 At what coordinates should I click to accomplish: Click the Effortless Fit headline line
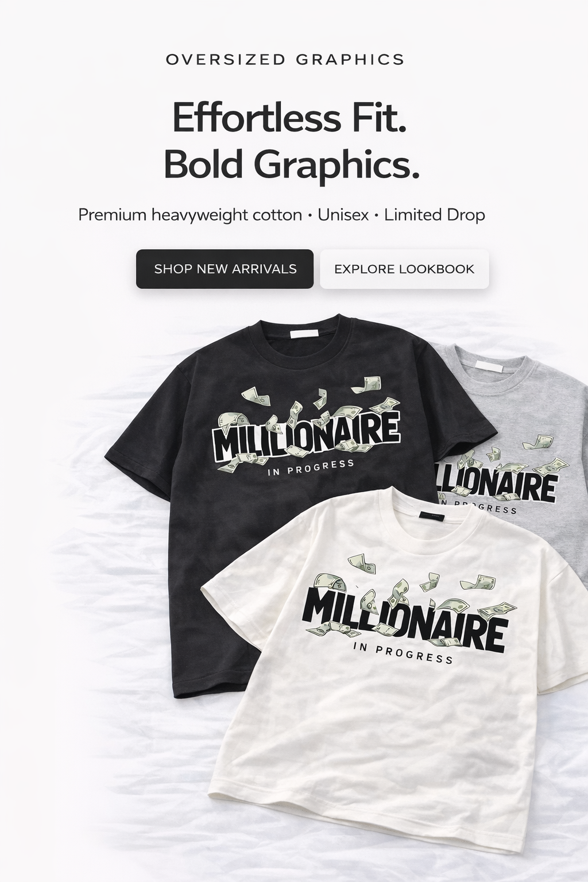[289, 117]
